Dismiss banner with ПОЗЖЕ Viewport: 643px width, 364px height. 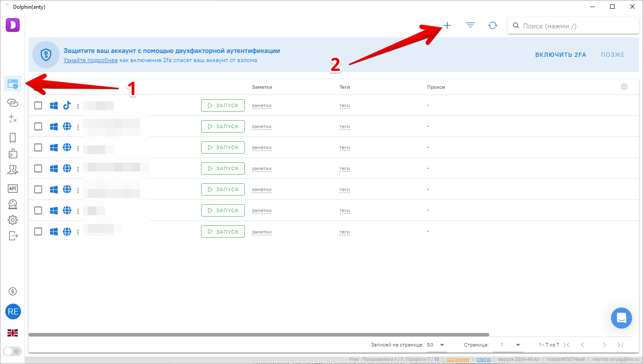pyautogui.click(x=613, y=55)
